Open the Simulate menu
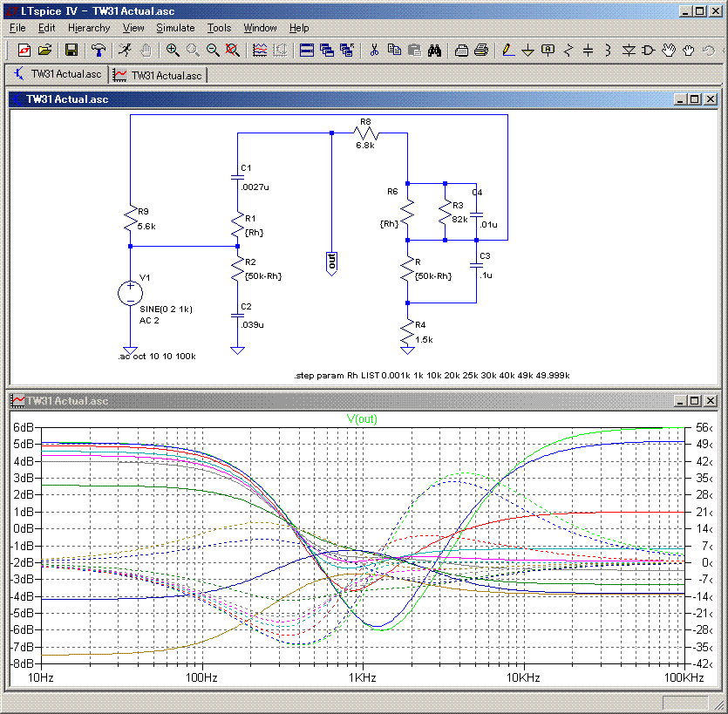728x714 pixels. click(x=175, y=28)
